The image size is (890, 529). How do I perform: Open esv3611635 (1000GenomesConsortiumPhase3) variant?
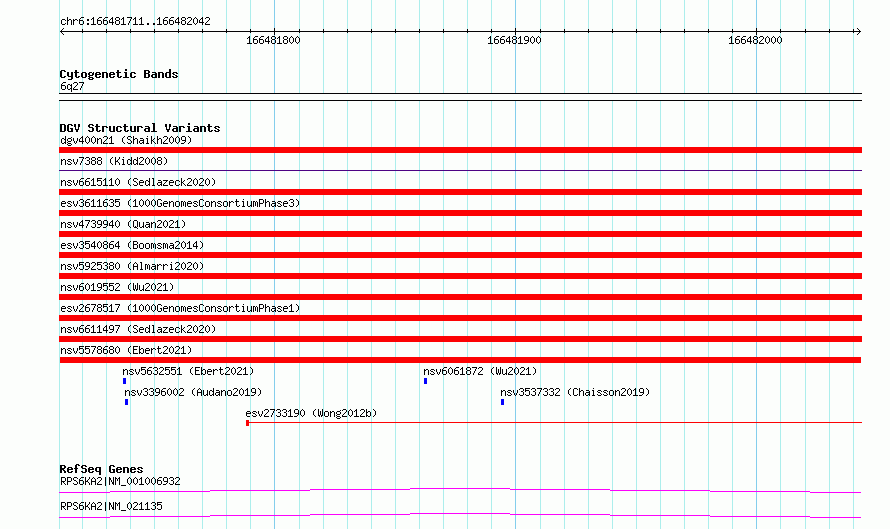(x=180, y=203)
